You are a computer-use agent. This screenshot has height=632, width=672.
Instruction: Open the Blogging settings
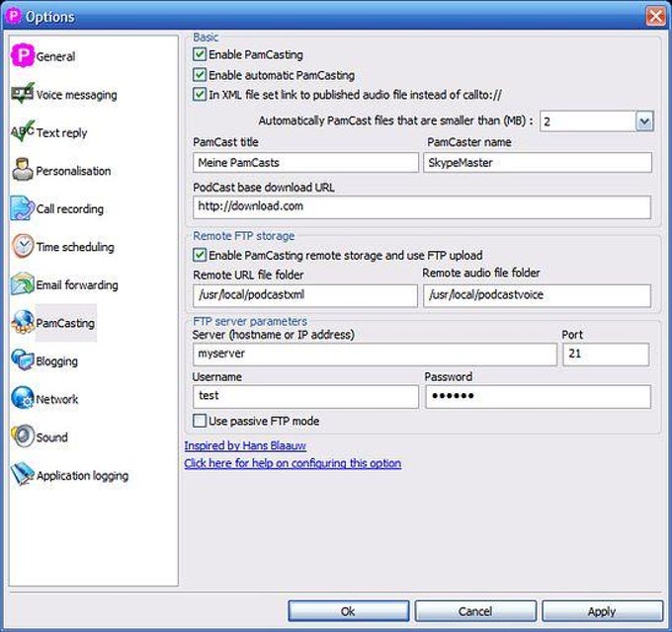[56, 361]
